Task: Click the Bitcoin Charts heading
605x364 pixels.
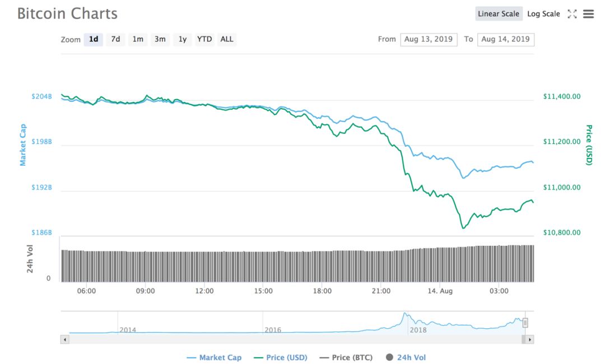Action: [x=68, y=14]
